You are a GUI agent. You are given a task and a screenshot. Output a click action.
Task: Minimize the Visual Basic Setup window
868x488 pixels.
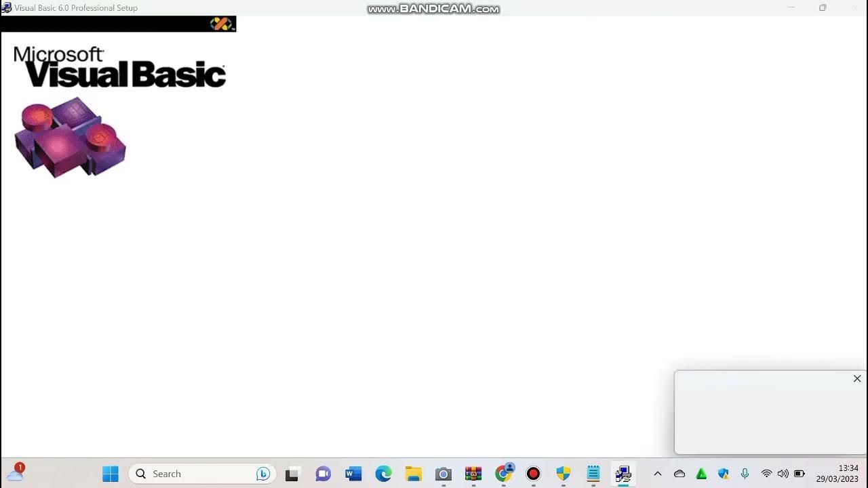(x=791, y=7)
